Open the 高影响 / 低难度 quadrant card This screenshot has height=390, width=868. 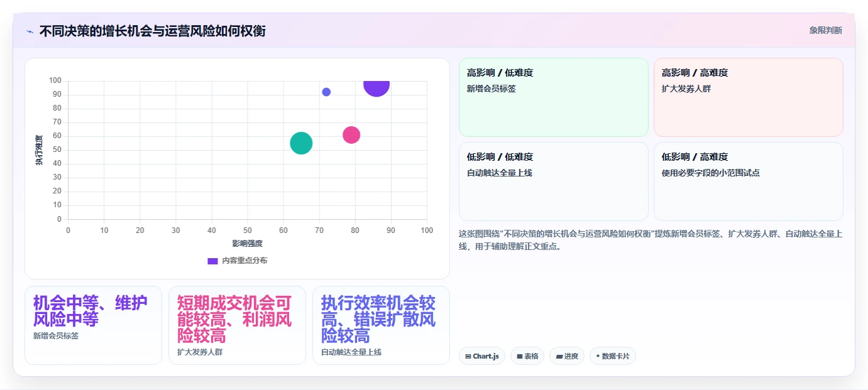click(553, 97)
